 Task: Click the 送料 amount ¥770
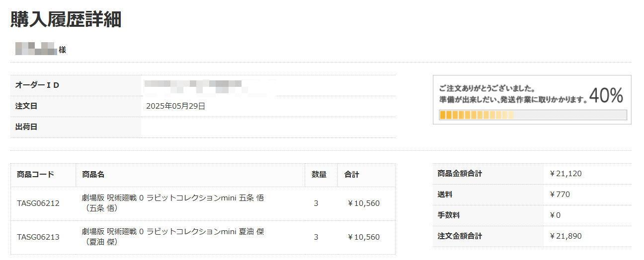[560, 195]
